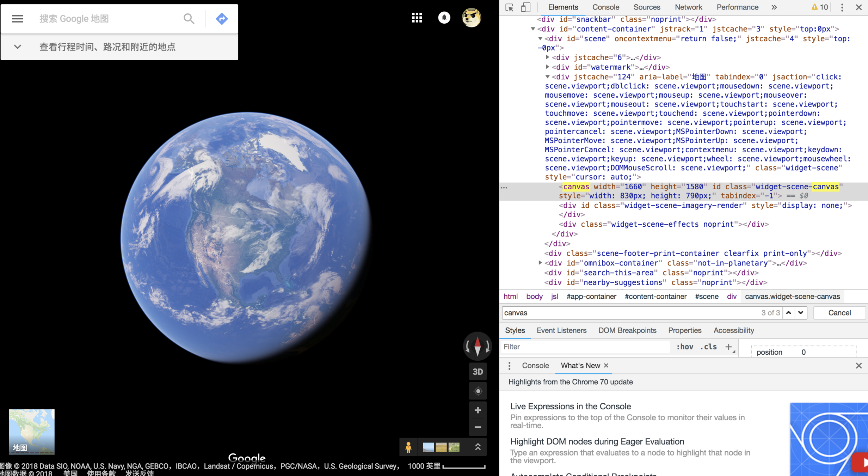
Task: Click the Cancel button in search bar
Action: tap(839, 313)
